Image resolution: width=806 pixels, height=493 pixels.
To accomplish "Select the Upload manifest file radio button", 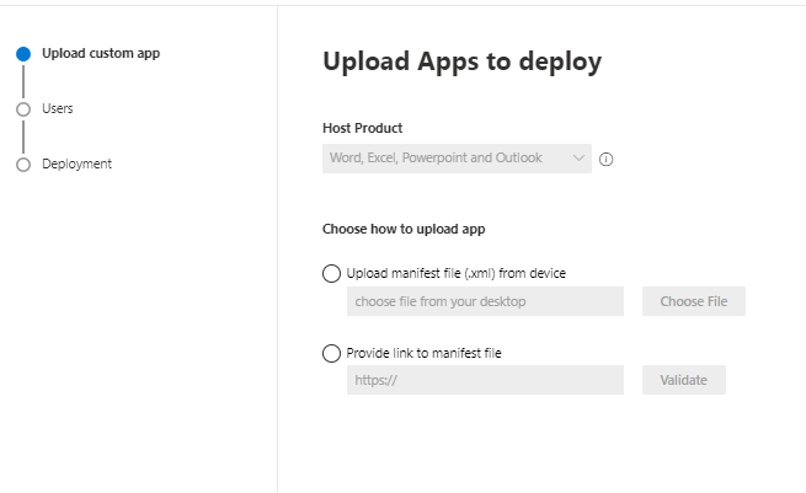I will [x=331, y=273].
